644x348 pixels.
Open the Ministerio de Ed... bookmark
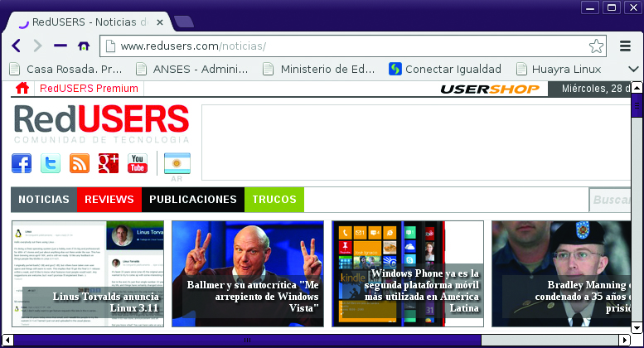[319, 69]
